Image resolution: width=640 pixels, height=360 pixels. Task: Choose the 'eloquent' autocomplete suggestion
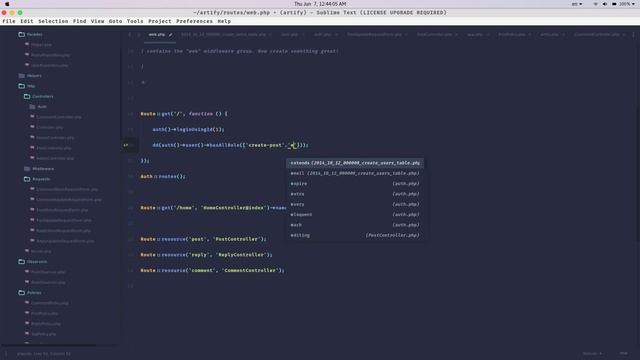coord(355,214)
